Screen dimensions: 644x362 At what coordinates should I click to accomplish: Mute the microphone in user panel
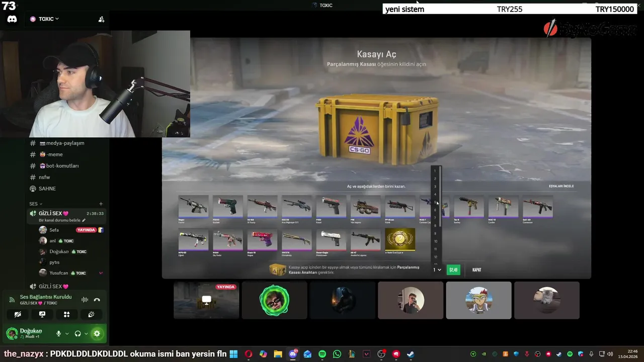tap(59, 333)
